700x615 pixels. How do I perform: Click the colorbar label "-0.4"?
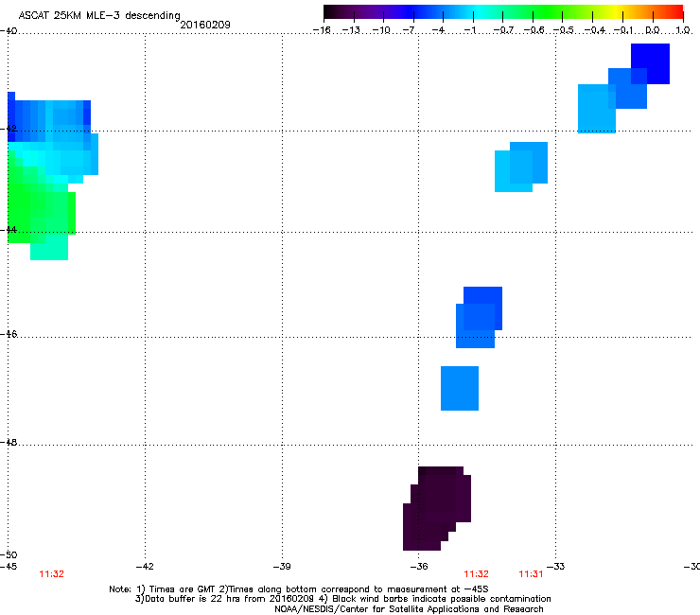[595, 30]
